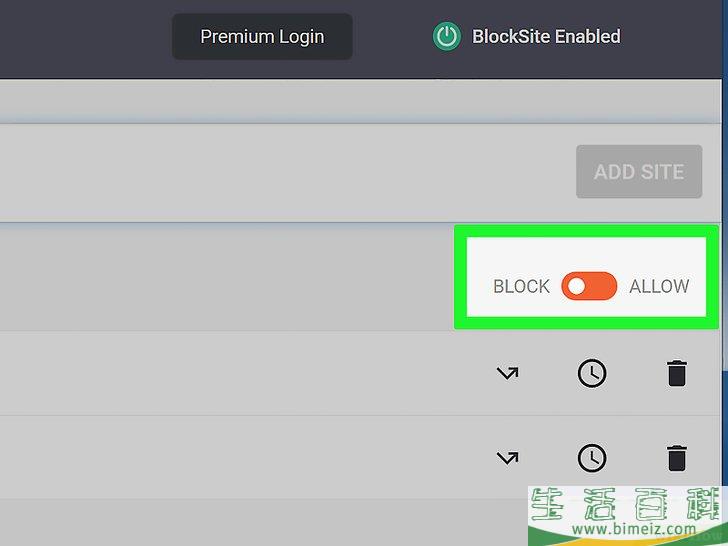Open redirect arrow icon on second site row

(x=507, y=458)
